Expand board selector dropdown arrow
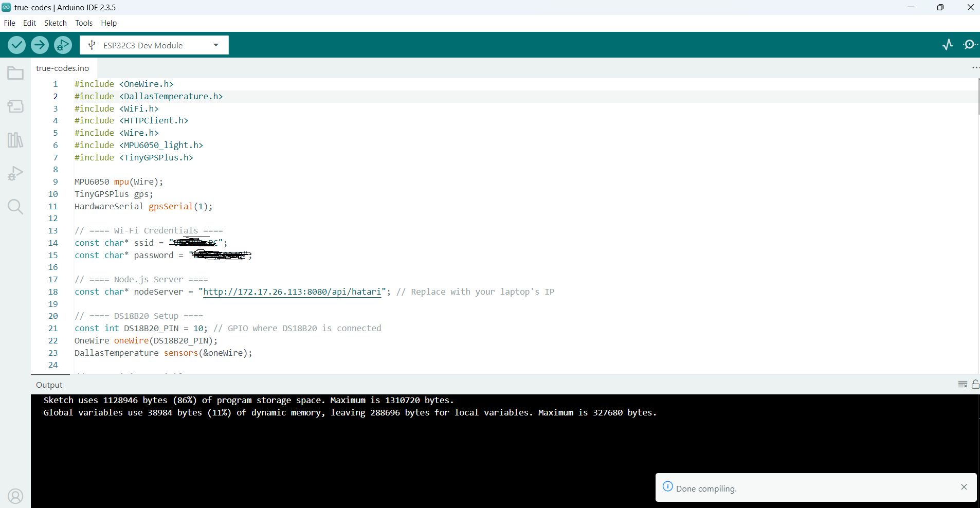 [216, 45]
